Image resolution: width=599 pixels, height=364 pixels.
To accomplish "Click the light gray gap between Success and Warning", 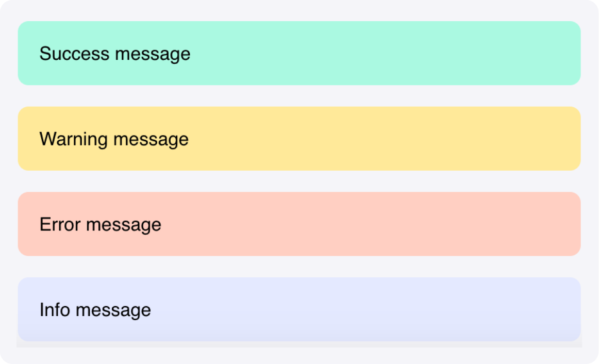I will click(x=299, y=96).
